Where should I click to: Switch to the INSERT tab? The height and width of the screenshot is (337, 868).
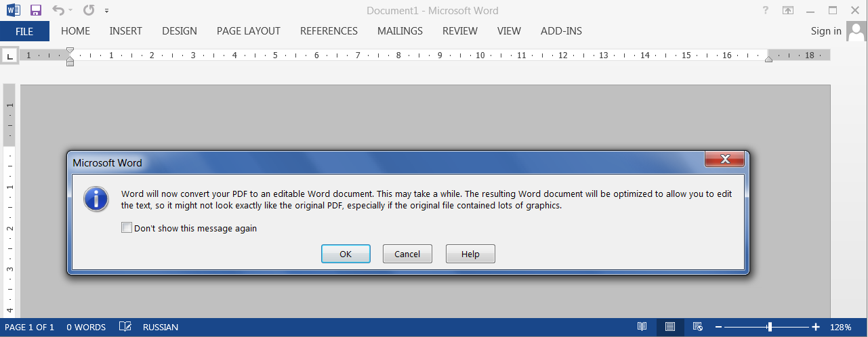point(126,31)
